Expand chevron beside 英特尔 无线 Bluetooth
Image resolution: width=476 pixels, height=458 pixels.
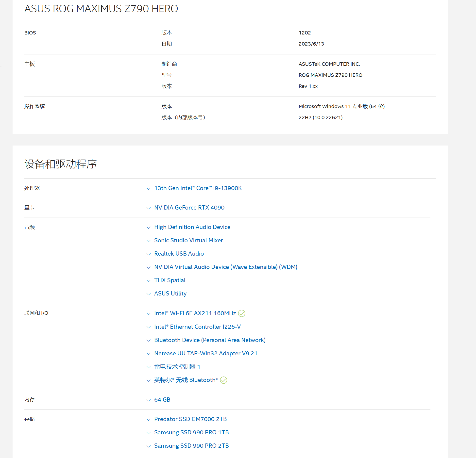[x=148, y=381]
